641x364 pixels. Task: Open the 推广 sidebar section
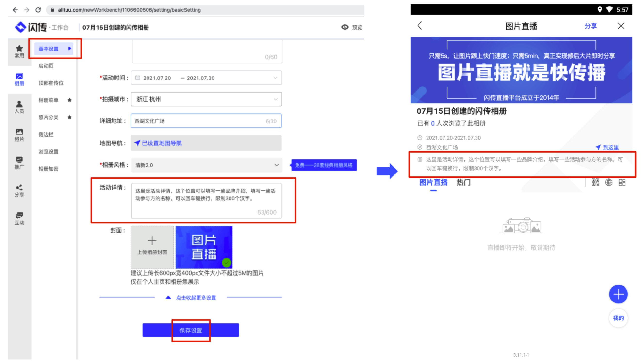tap(19, 163)
